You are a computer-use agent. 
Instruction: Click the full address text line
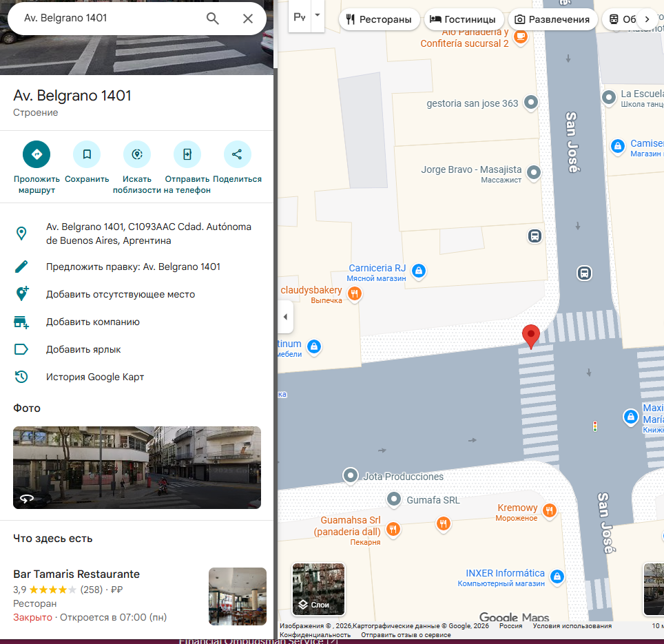pyautogui.click(x=149, y=233)
